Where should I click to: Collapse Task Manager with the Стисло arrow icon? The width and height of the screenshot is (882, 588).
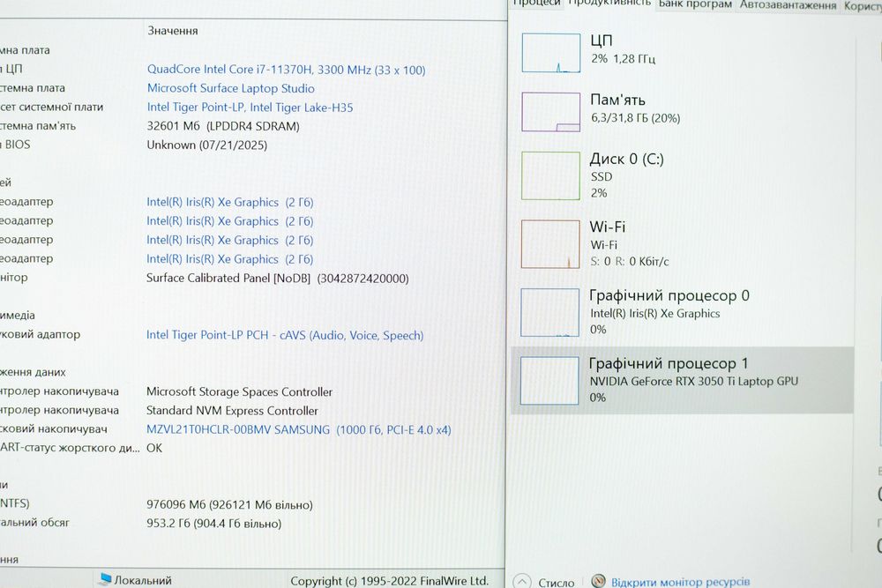click(522, 581)
